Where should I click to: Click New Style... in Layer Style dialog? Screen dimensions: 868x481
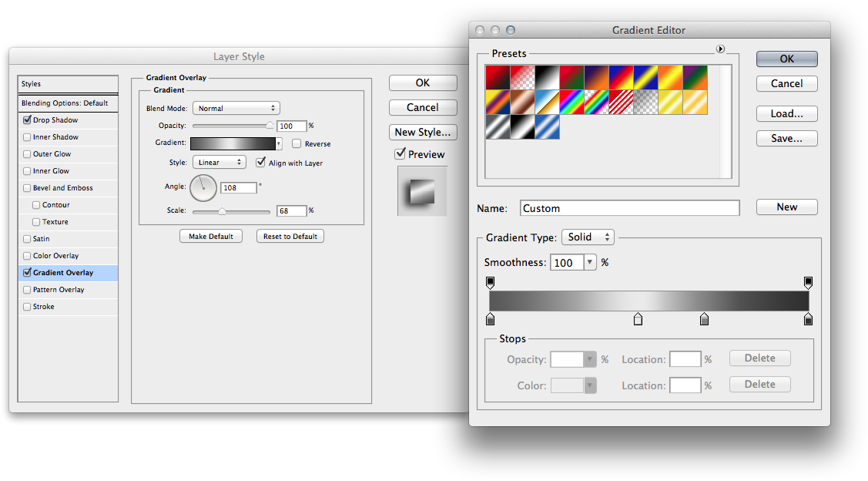(423, 132)
